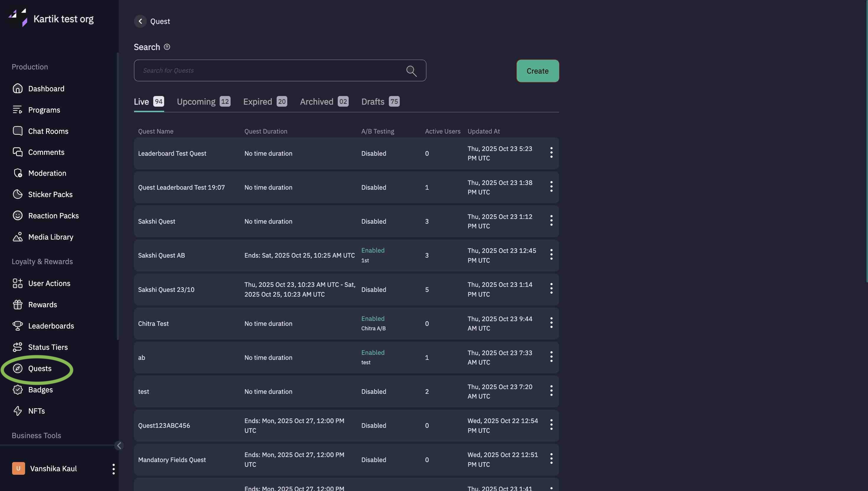Collapse the sidebar with chevron handle

coord(119,446)
